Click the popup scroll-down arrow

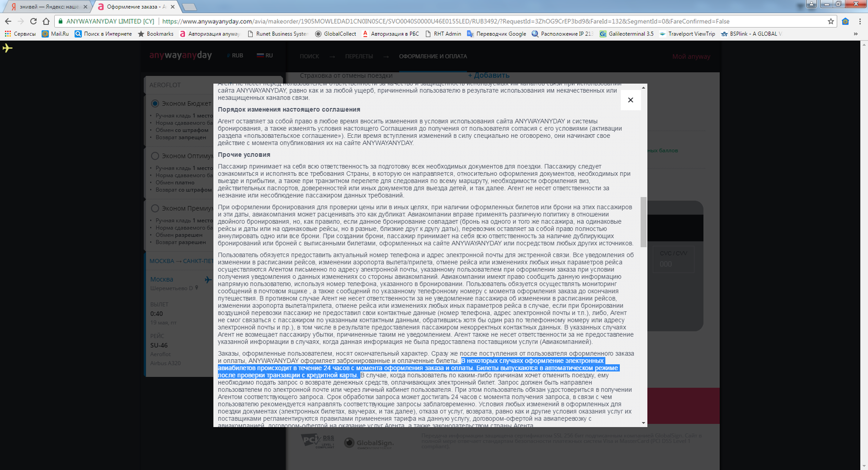[643, 423]
